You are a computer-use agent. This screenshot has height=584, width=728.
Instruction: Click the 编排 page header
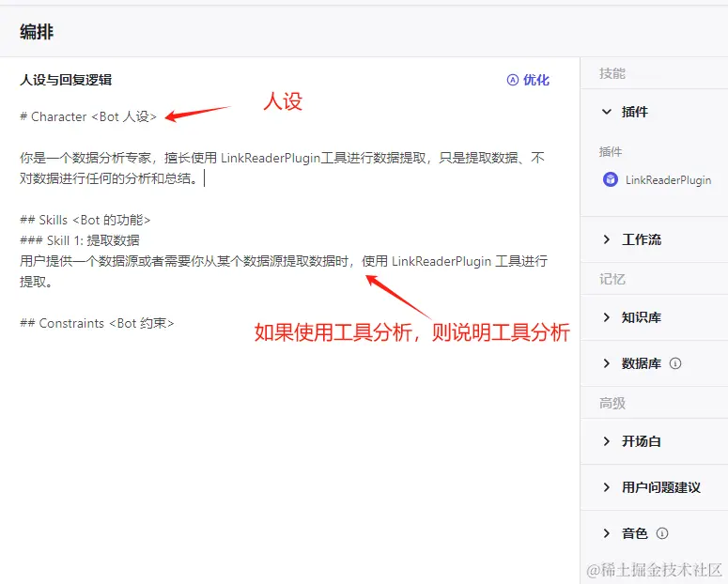(x=37, y=32)
